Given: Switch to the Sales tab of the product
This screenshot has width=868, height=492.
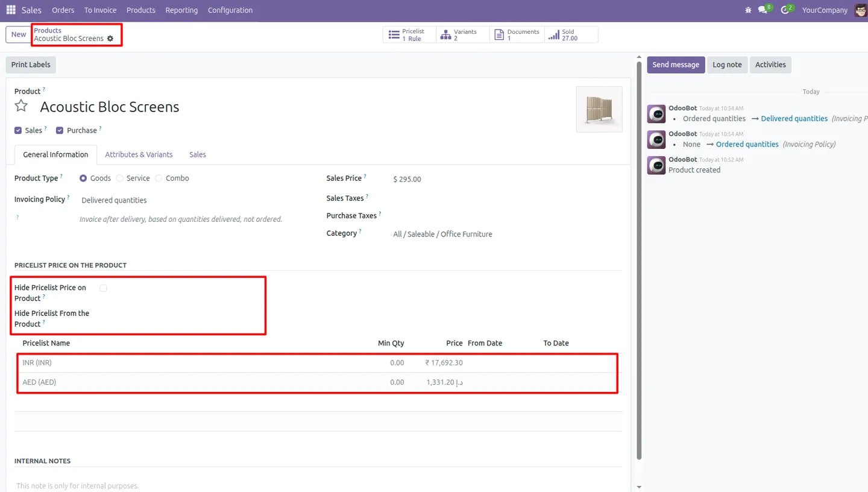Looking at the screenshot, I should 198,154.
